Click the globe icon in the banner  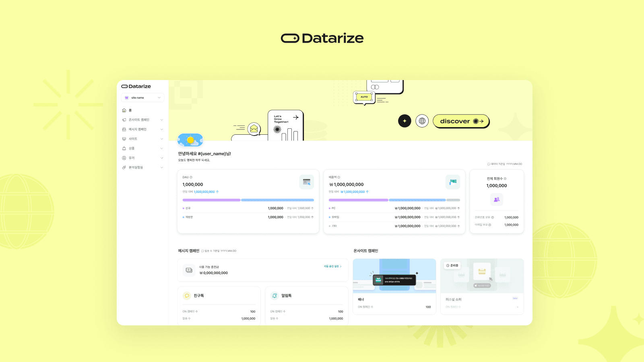coord(422,121)
